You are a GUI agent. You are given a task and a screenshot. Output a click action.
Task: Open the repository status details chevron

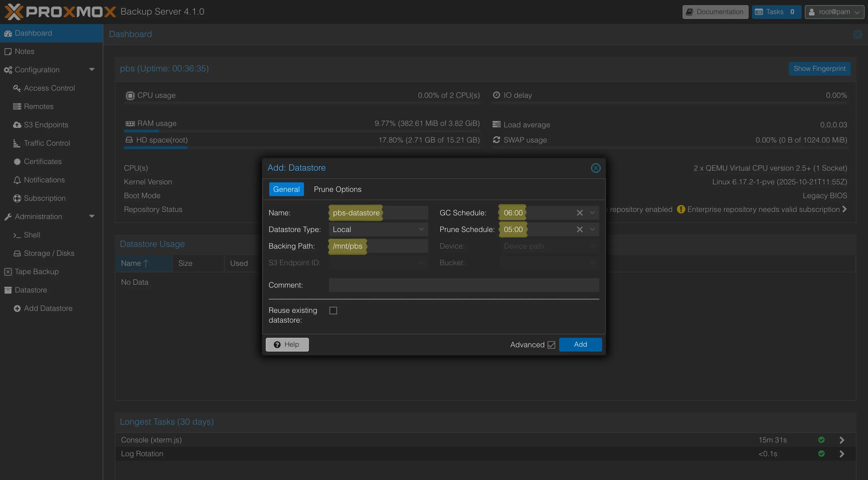(844, 209)
